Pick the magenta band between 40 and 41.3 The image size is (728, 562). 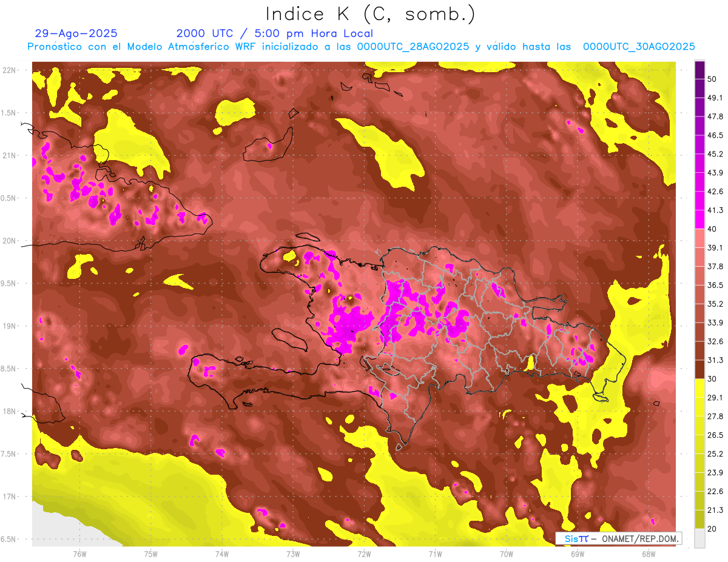(699, 220)
